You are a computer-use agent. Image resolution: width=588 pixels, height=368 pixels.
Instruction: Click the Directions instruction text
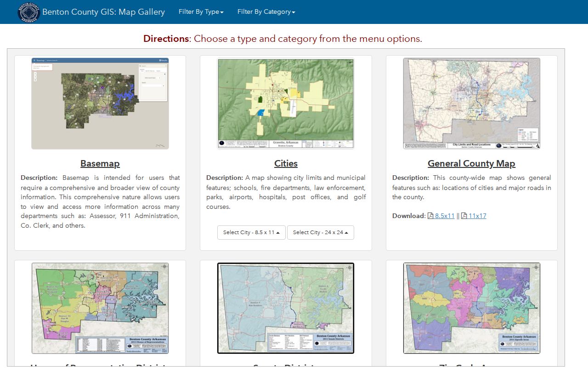283,39
